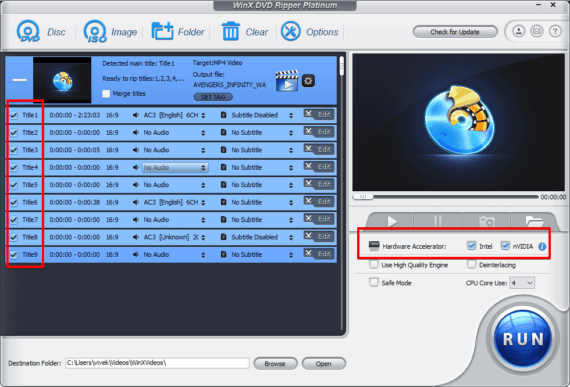Open the Options menu

coord(309,32)
